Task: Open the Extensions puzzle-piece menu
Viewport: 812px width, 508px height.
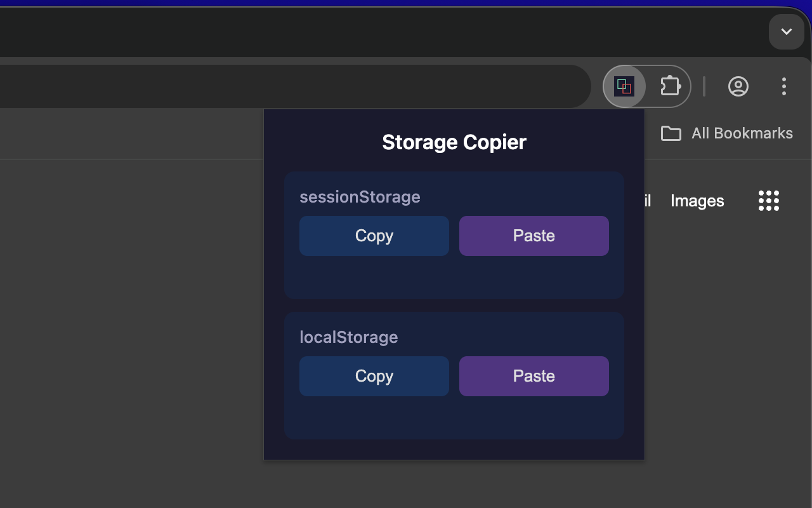Action: 671,86
